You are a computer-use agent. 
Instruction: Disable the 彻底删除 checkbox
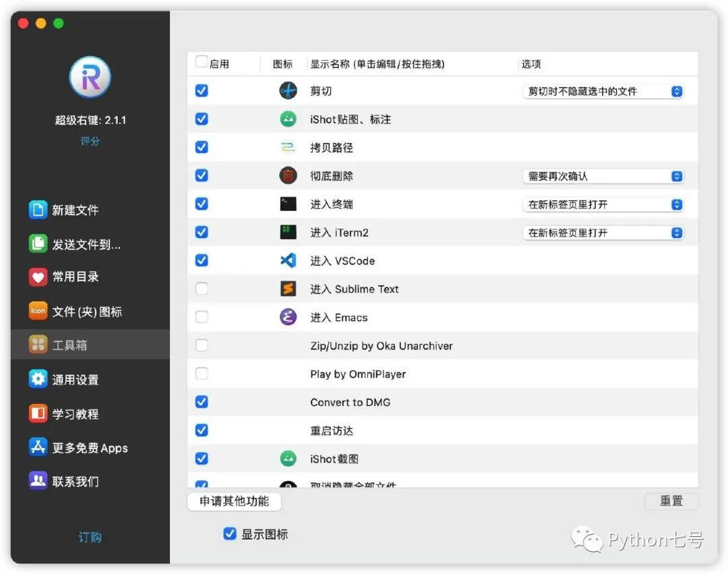(202, 175)
